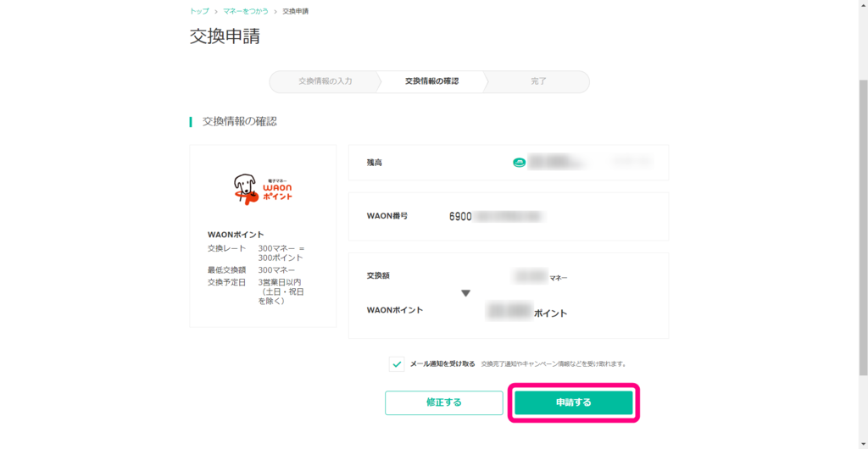Click the 交換予定日 3営業日以内 text

pyautogui.click(x=256, y=291)
